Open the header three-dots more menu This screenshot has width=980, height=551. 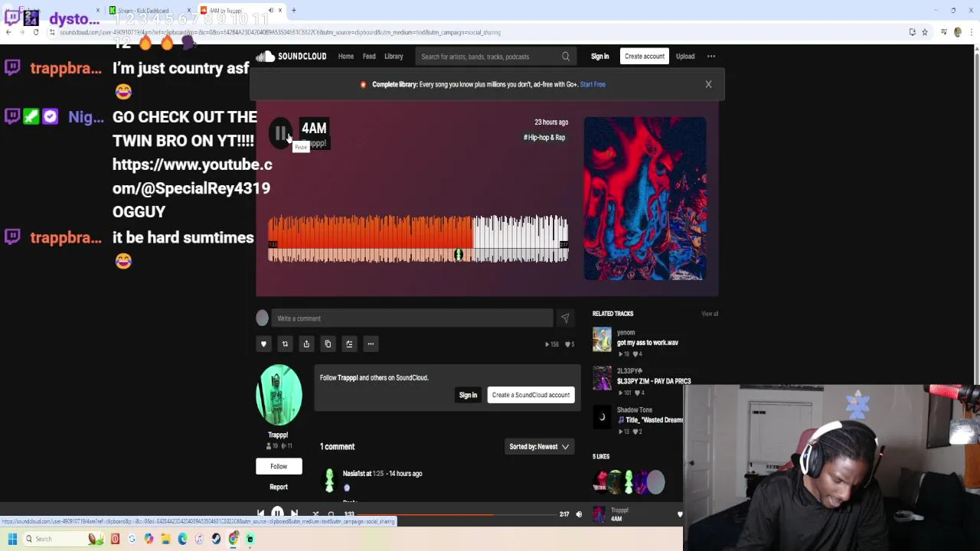pos(711,57)
